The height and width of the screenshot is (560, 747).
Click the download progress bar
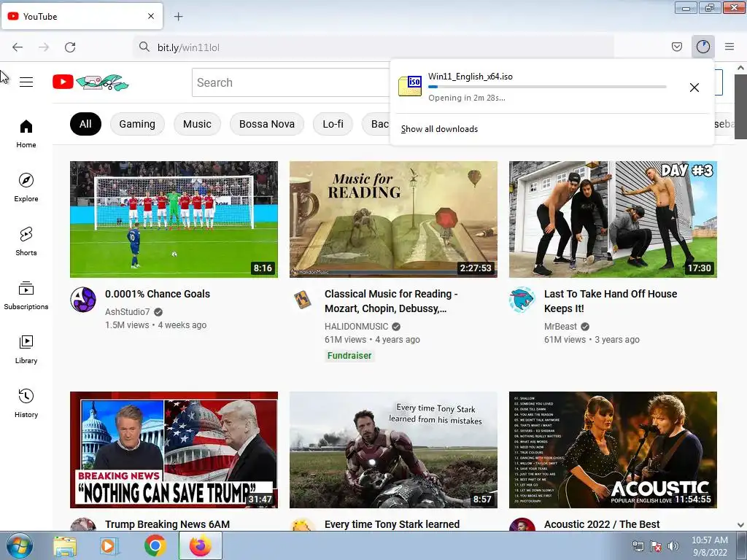547,87
